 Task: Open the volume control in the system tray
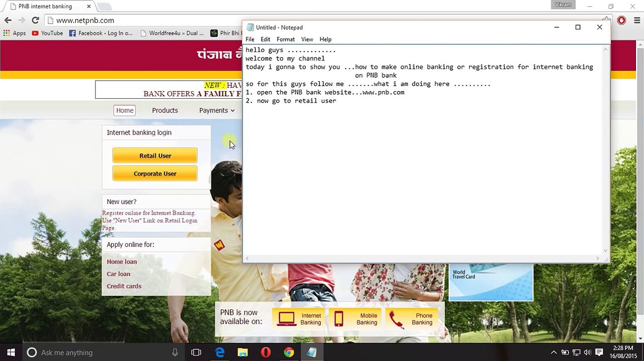click(587, 352)
